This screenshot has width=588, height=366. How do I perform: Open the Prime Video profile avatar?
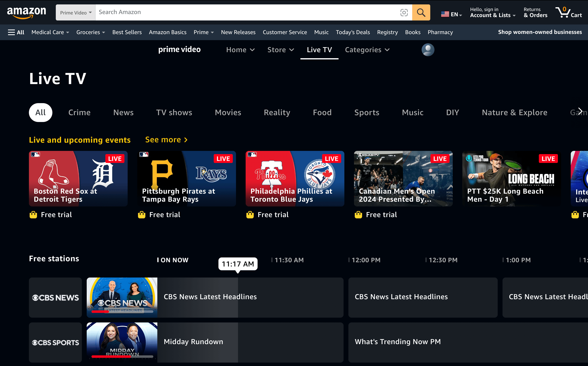click(x=428, y=50)
